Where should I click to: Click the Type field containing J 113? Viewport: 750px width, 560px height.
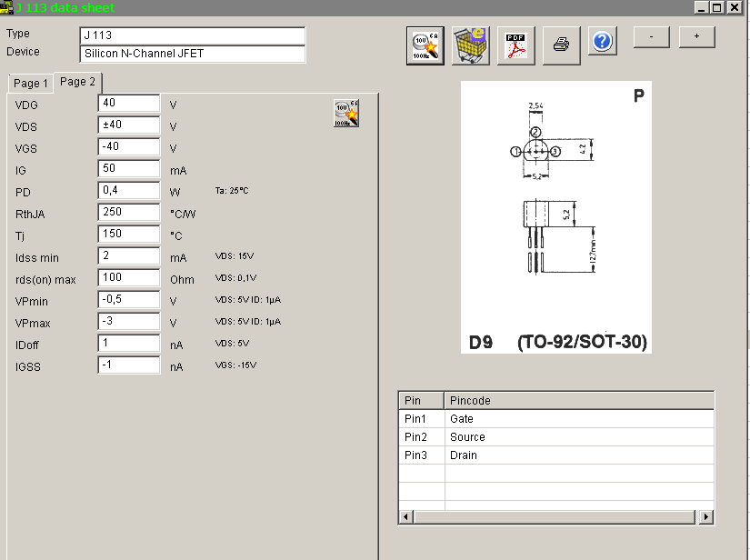coord(193,35)
